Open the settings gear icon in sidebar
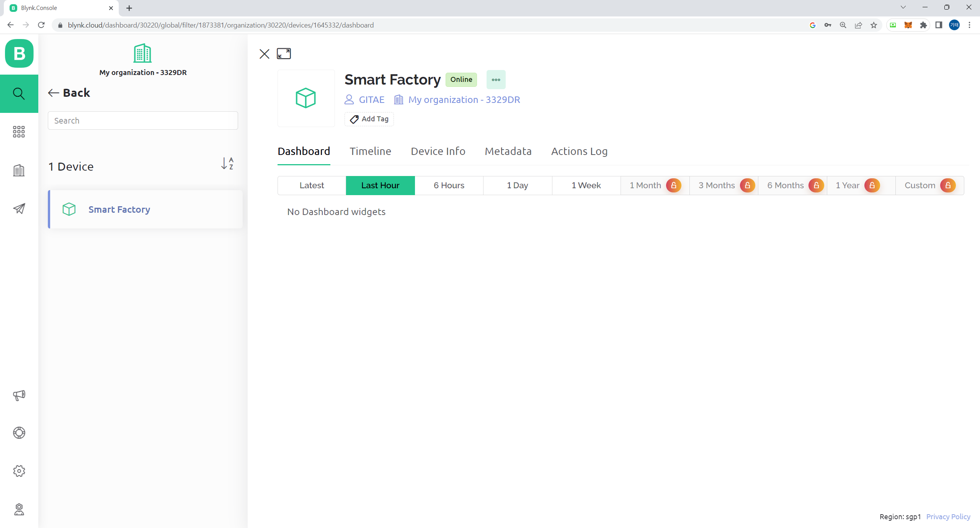Screen dimensions: 980x528 tap(19, 471)
